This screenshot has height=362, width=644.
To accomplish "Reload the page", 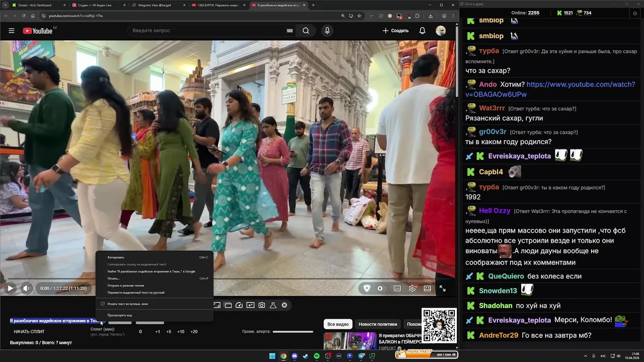I will (x=24, y=16).
